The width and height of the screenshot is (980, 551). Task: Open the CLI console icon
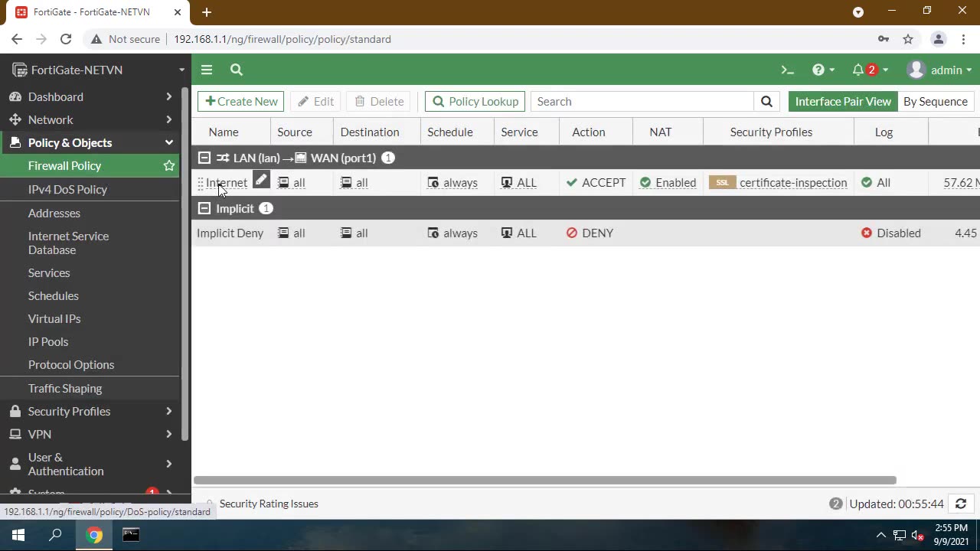[x=787, y=70]
